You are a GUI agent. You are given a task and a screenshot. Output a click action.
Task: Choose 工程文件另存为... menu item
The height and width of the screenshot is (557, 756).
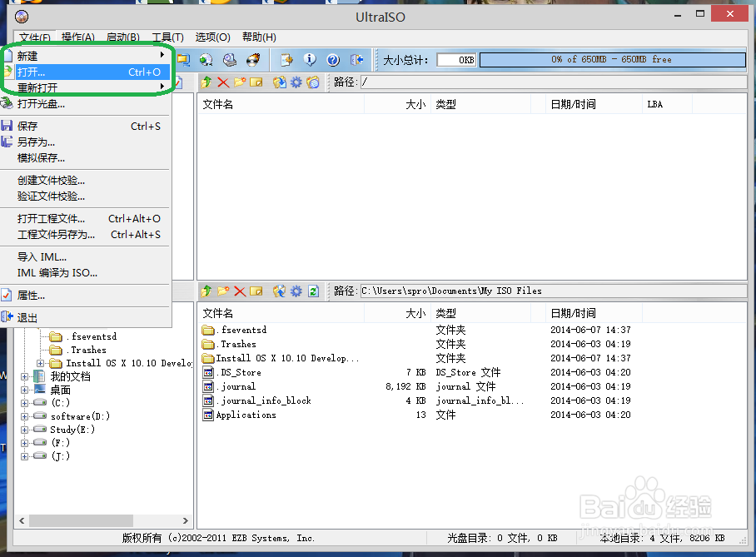pyautogui.click(x=86, y=235)
